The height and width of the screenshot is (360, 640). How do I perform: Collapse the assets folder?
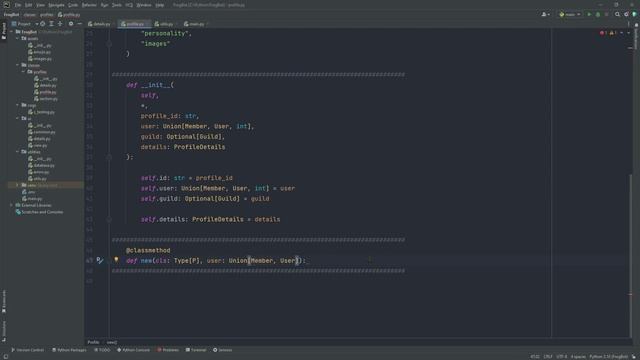pos(18,38)
